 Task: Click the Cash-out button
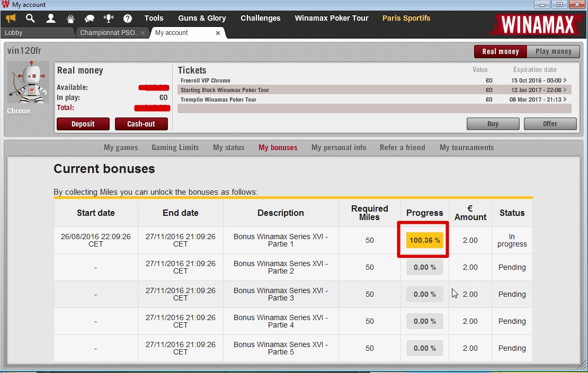tap(141, 123)
